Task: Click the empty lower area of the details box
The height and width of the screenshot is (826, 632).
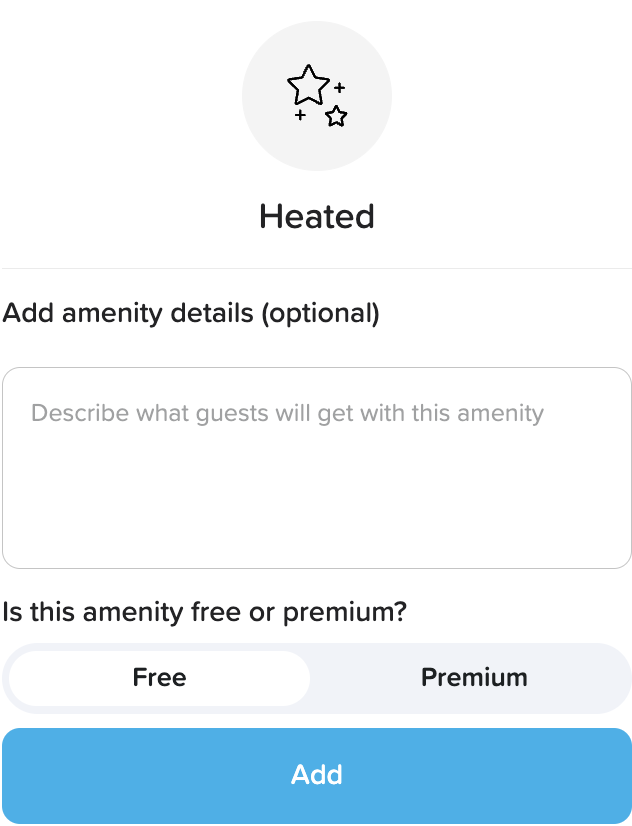Action: click(317, 520)
